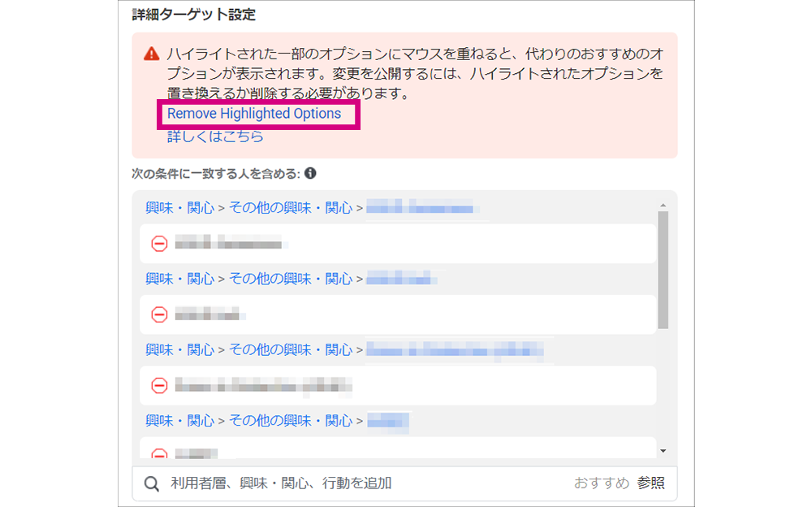This screenshot has width=812, height=507.
Task: Click the interest list scrollbar up arrow
Action: [x=663, y=206]
